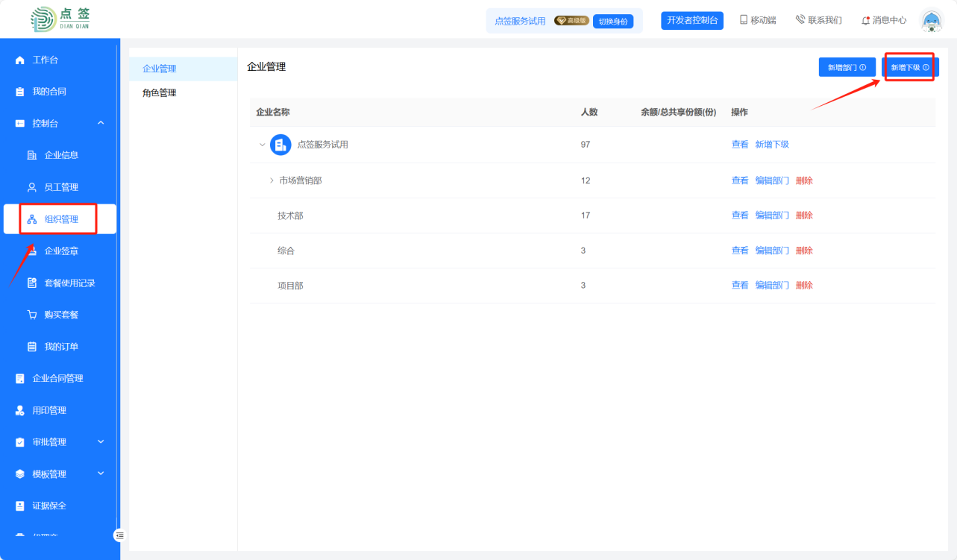Open 企业信息 building icon in sidebar

tap(32, 155)
